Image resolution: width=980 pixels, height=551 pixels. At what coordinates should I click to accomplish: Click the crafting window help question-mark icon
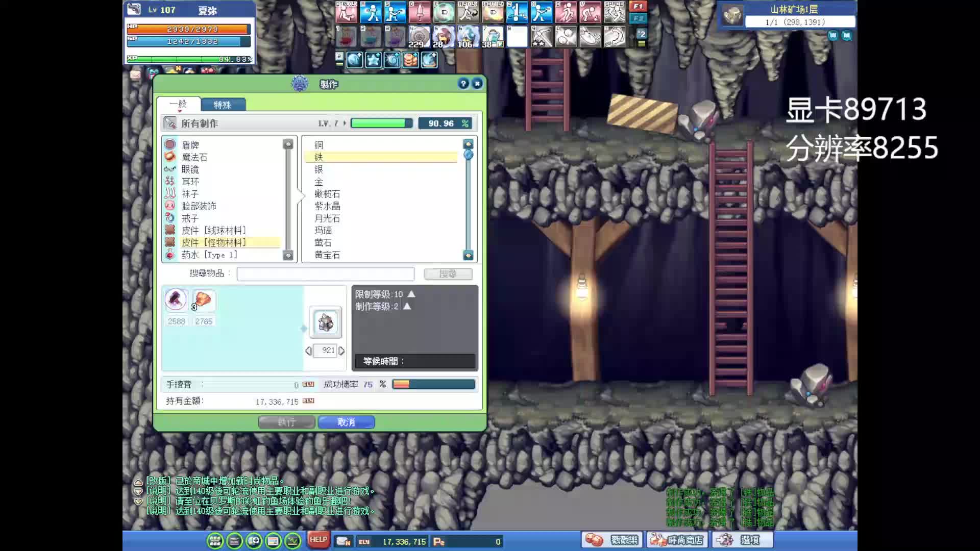[463, 84]
